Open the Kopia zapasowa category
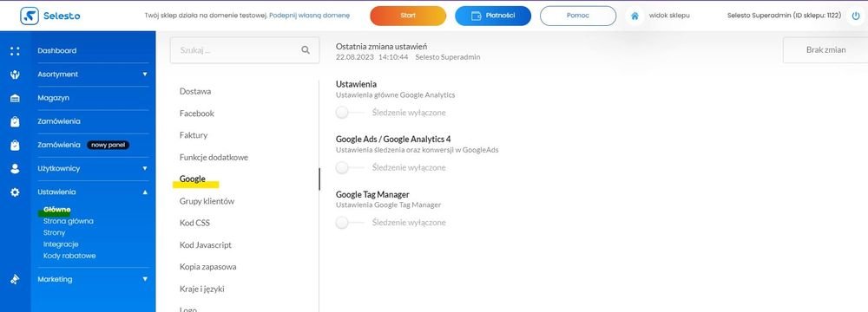868x312 pixels. point(207,267)
